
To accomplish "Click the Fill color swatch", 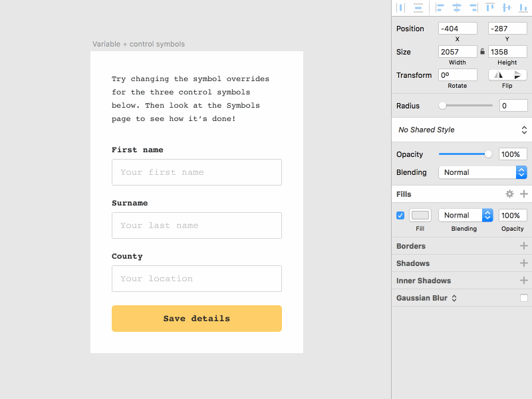I will [x=420, y=215].
